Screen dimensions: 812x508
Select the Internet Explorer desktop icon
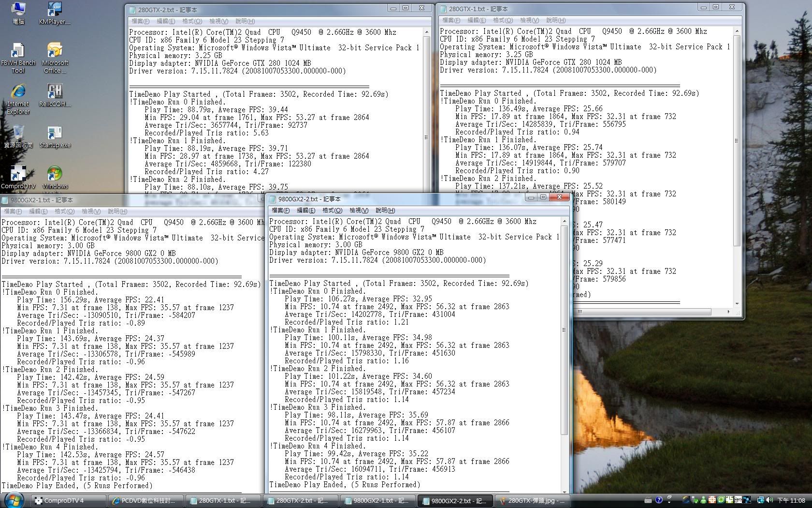tap(18, 99)
